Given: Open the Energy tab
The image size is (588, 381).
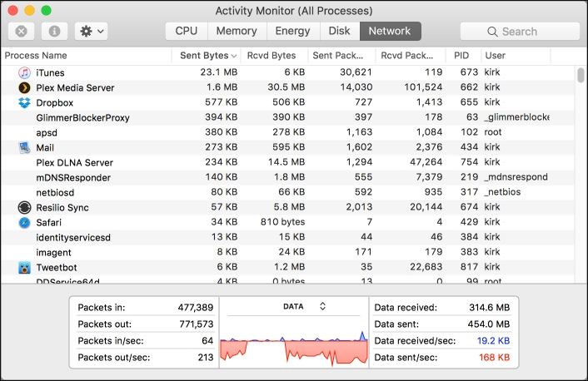Looking at the screenshot, I should [x=293, y=31].
